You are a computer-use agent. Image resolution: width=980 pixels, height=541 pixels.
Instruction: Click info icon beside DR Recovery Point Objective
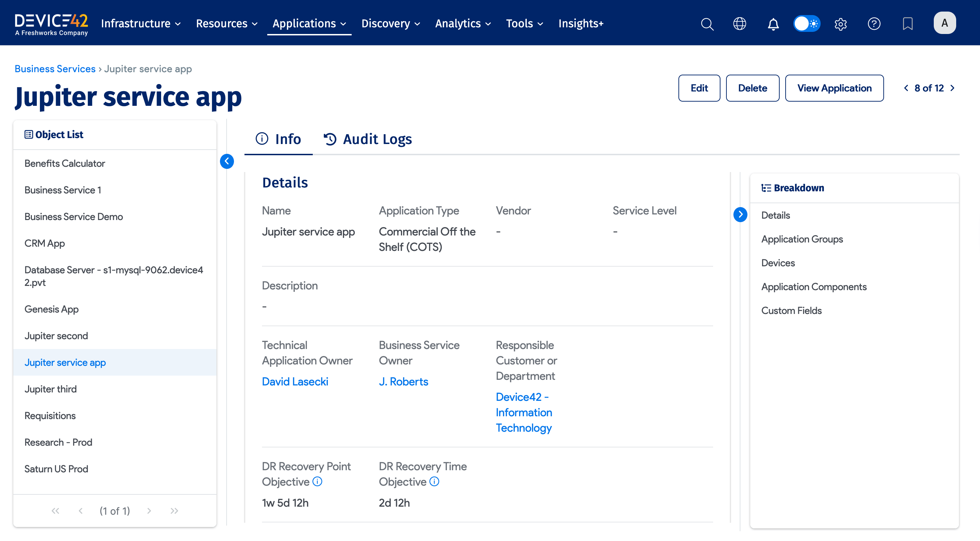point(317,481)
